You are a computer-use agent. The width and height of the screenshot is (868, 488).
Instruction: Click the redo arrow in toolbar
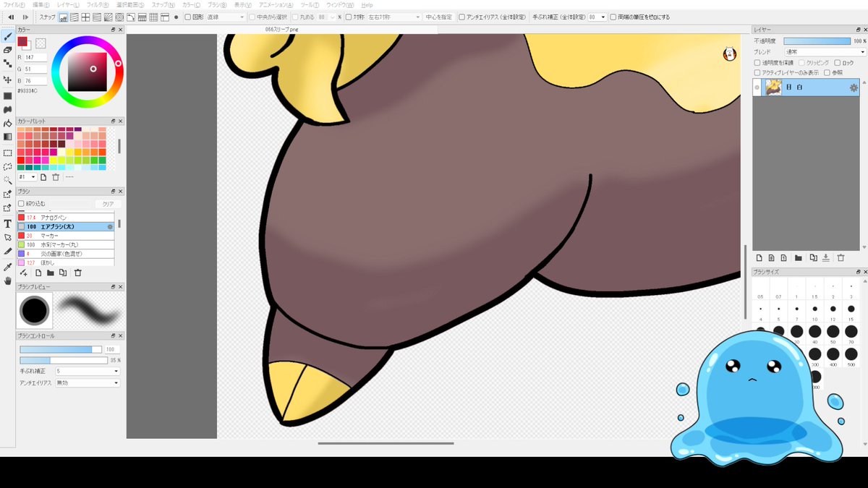coord(25,17)
